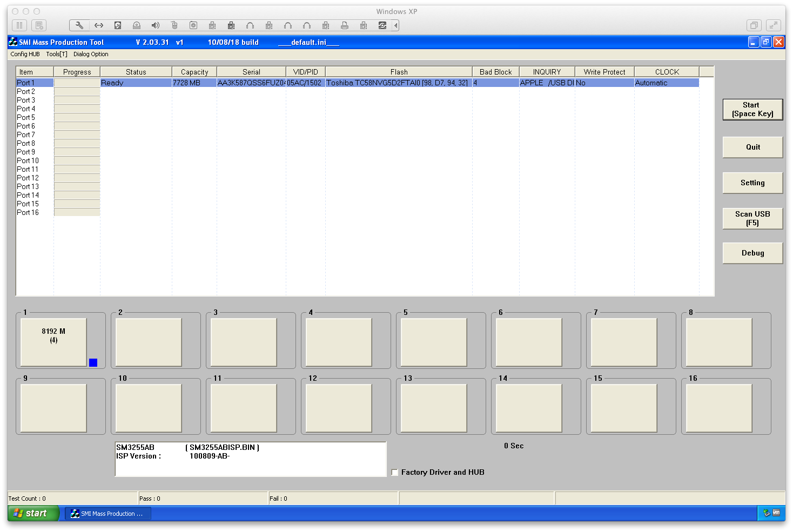Click the Bad Block column header
793x532 pixels.
(x=496, y=72)
